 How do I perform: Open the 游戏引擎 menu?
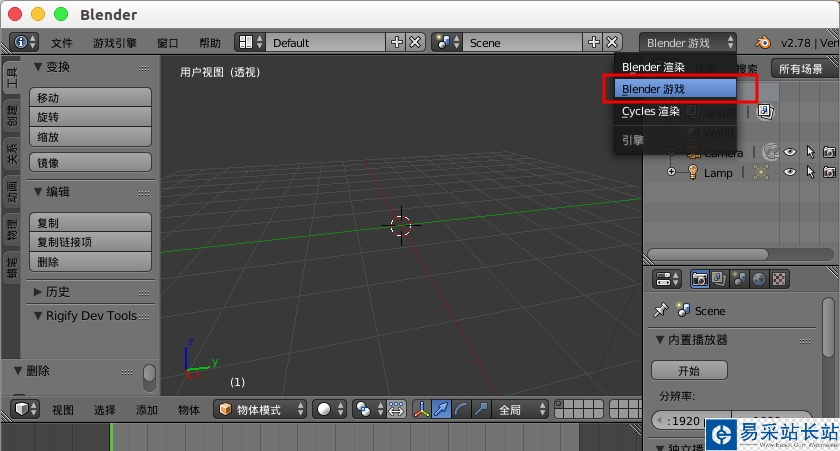(x=115, y=43)
